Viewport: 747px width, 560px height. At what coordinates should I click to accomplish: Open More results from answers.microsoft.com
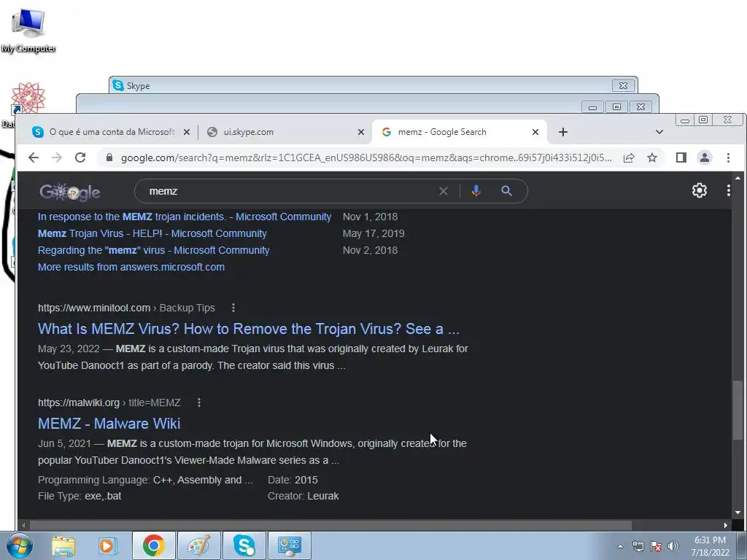pyautogui.click(x=131, y=267)
